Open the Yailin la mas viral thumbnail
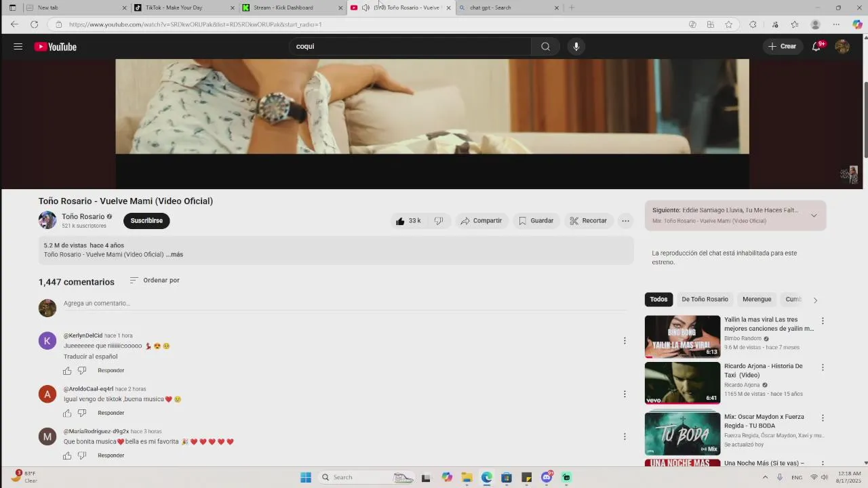This screenshot has width=868, height=488. coord(682,336)
